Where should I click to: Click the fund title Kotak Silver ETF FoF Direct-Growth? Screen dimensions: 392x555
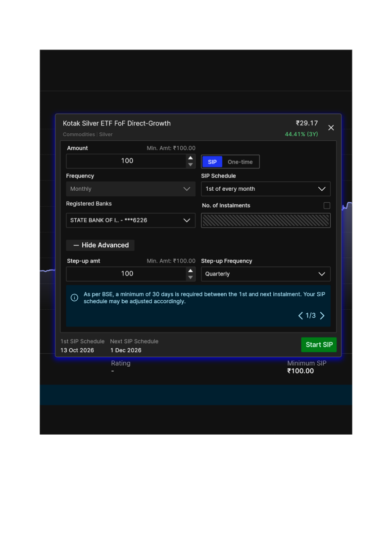coord(117,123)
